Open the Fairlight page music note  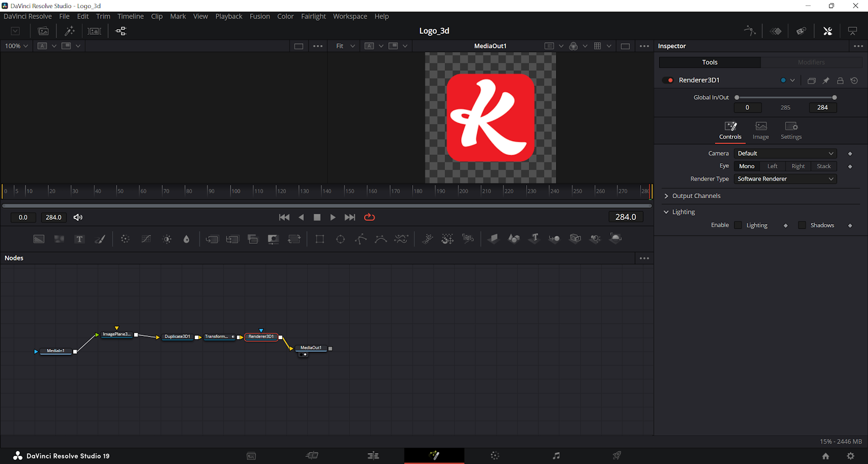(x=556, y=456)
